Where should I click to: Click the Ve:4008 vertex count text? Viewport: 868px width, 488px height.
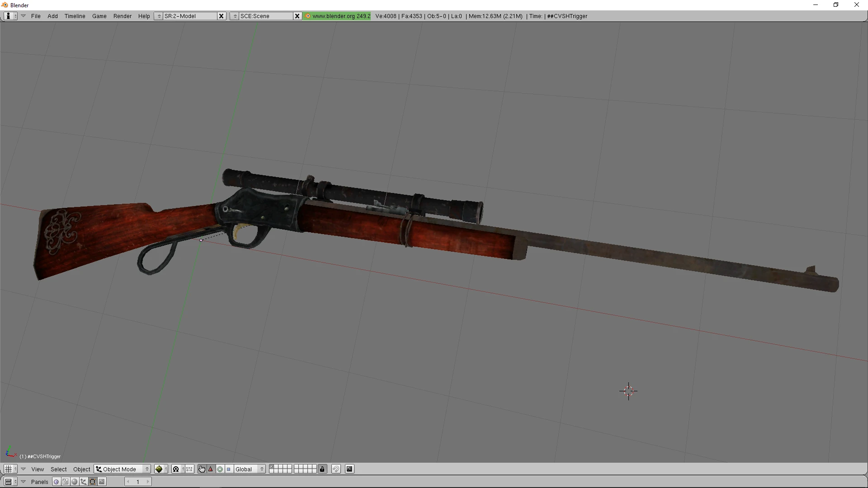(386, 16)
